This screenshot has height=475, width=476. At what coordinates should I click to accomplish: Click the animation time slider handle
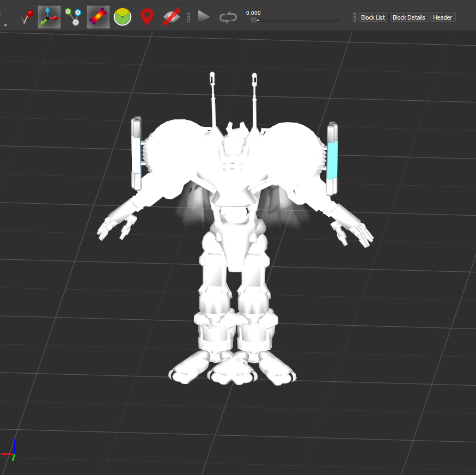pos(253,20)
